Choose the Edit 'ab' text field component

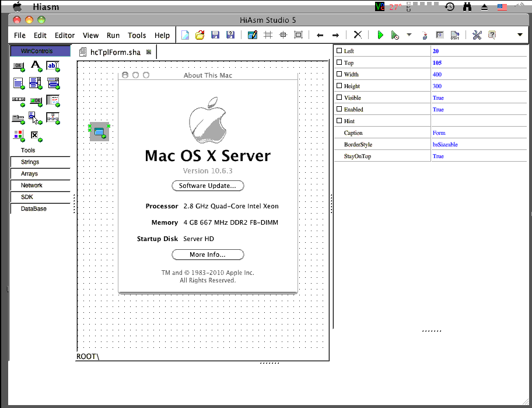point(53,65)
